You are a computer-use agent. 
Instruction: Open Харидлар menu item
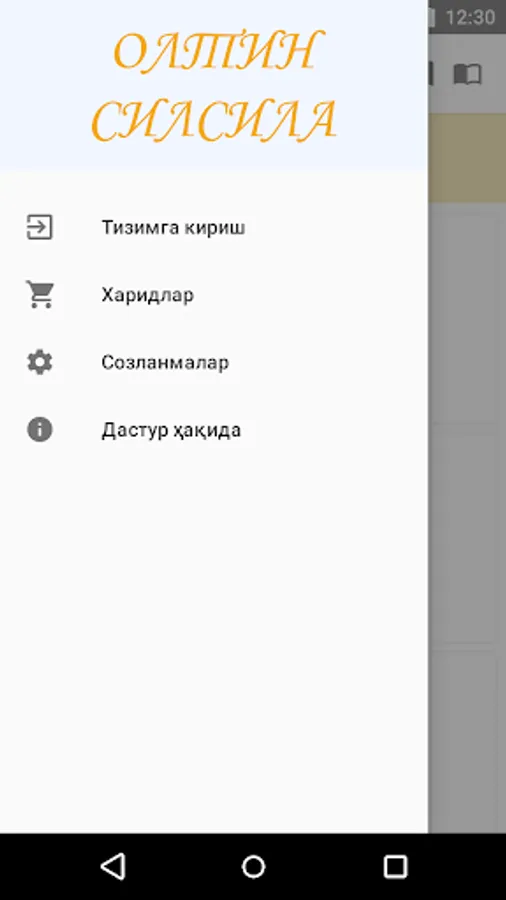pyautogui.click(x=214, y=295)
